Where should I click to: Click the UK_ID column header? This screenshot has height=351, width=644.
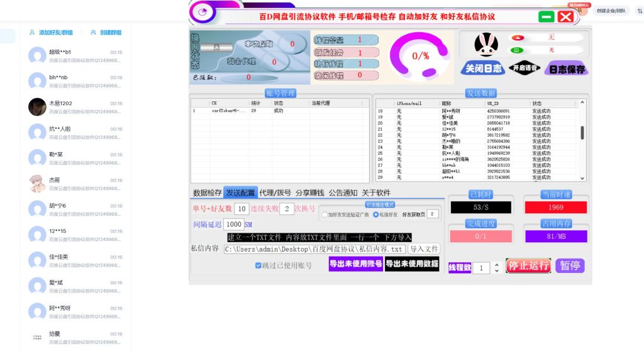click(508, 103)
